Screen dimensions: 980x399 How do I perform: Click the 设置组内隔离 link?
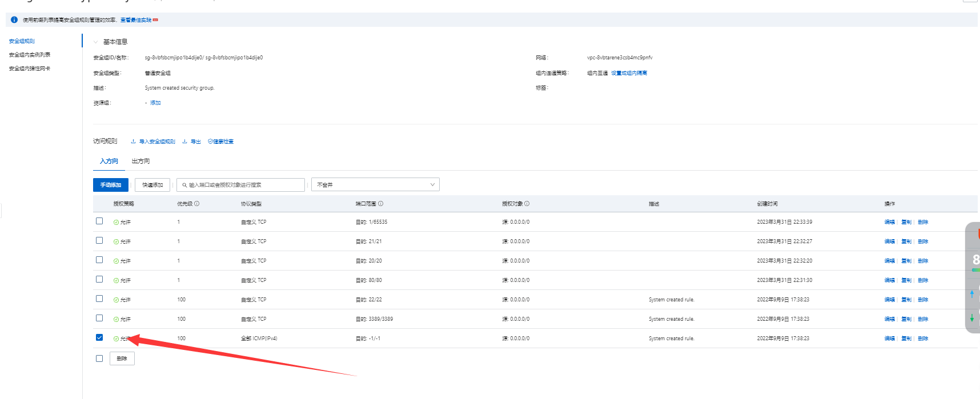coord(629,73)
